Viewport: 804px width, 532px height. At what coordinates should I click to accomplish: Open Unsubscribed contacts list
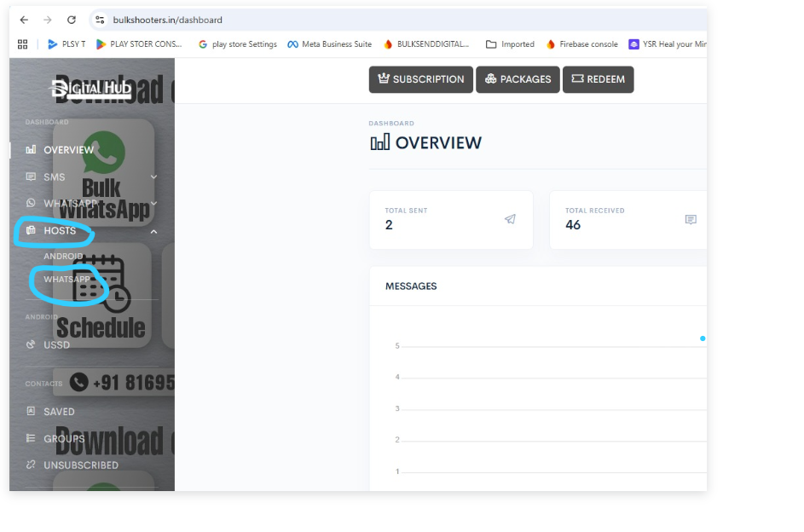(x=80, y=465)
